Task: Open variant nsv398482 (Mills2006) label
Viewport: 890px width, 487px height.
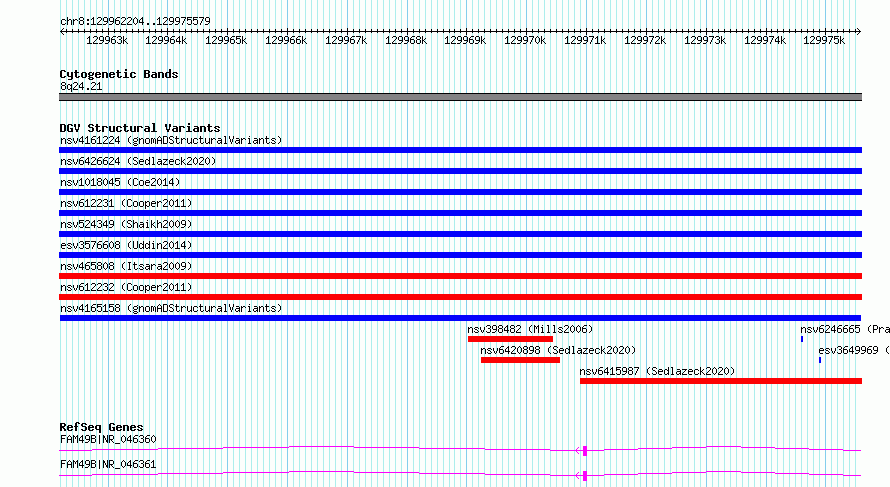Action: click(530, 329)
